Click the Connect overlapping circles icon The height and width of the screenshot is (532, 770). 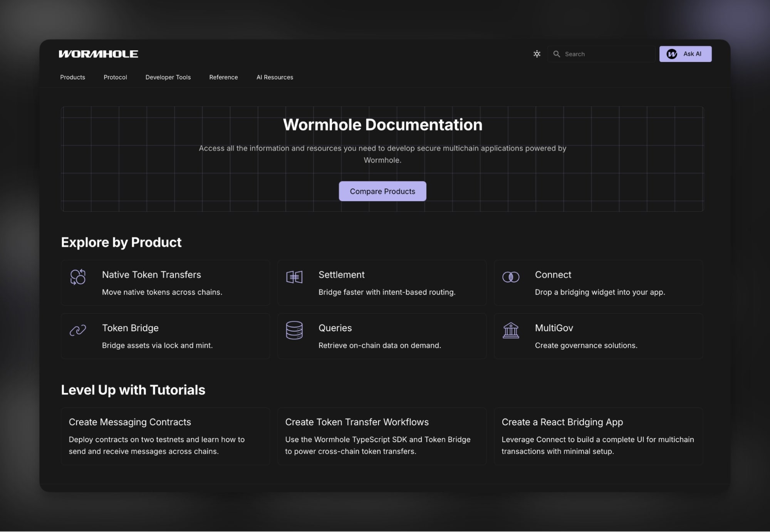click(511, 277)
